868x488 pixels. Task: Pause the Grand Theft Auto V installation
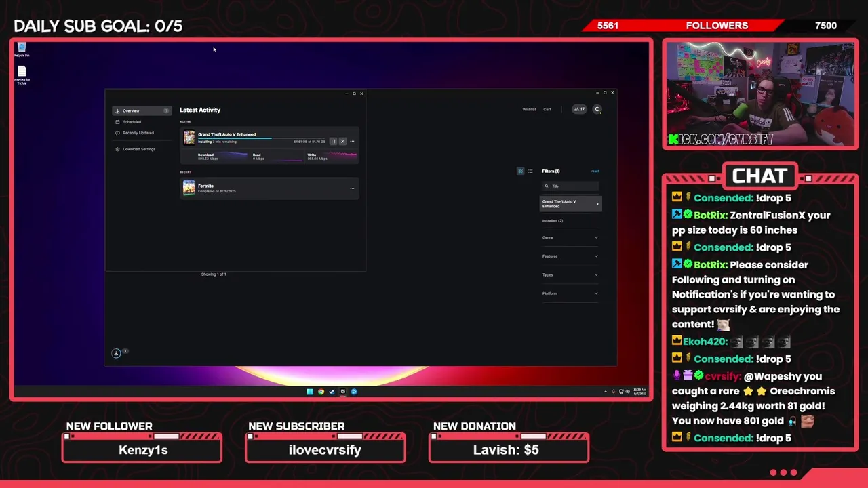click(x=333, y=141)
